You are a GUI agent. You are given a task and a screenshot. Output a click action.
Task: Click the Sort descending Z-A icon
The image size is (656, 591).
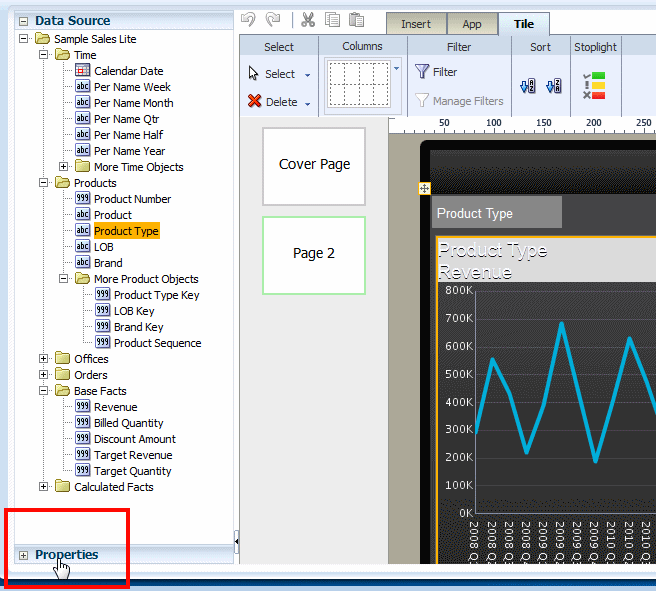554,86
